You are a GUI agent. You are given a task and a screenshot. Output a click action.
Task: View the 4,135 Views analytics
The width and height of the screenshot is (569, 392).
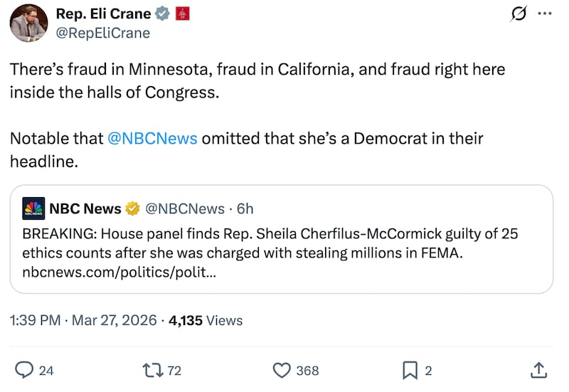click(x=206, y=320)
